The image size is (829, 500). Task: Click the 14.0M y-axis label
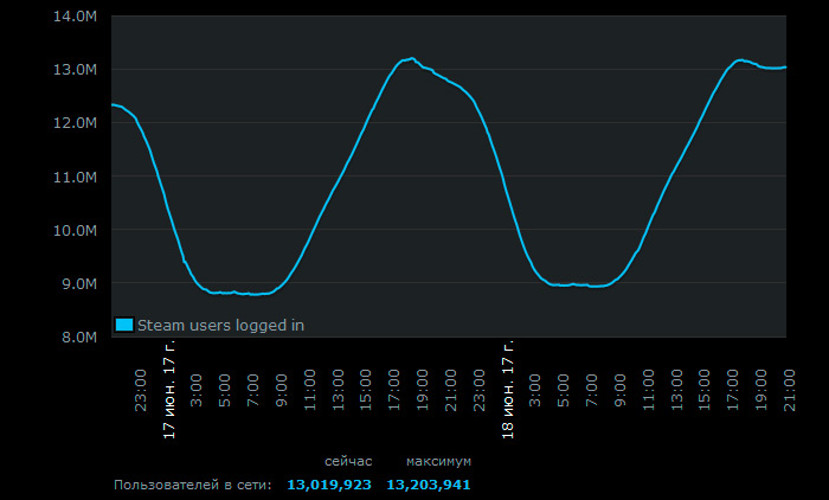pos(75,17)
